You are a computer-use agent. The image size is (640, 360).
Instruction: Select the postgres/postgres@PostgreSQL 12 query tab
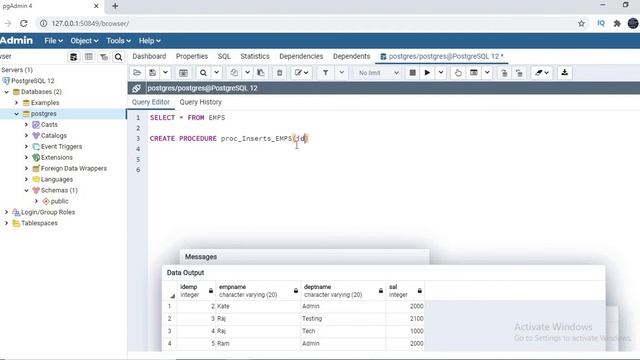(x=442, y=56)
